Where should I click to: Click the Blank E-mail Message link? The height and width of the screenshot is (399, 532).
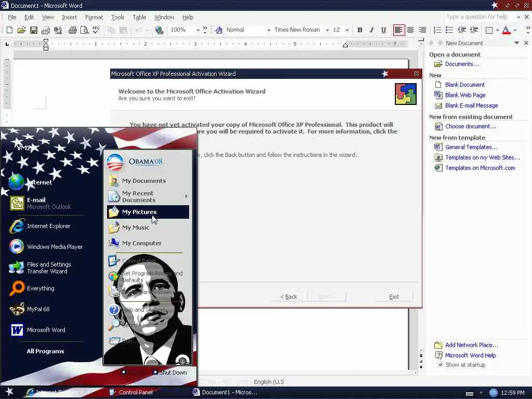coord(471,106)
